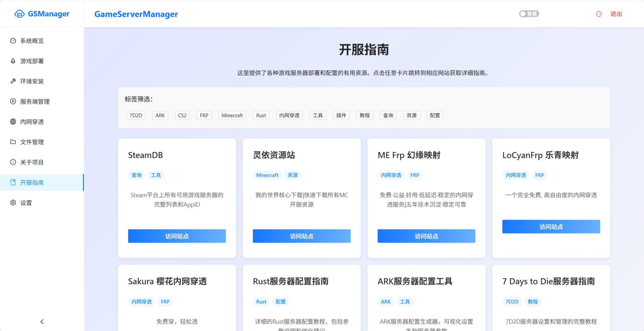The height and width of the screenshot is (331, 644).
Task: Click the FRP tag on ME Frp card
Action: [x=415, y=175]
